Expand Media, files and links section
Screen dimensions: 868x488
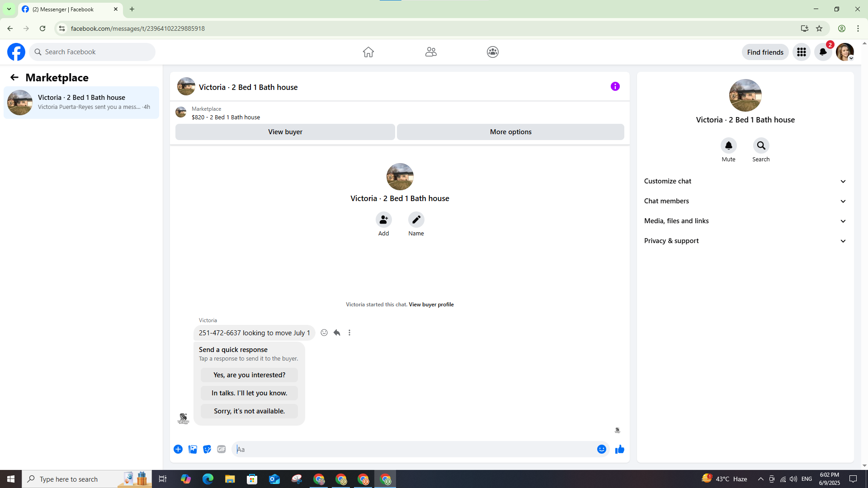coord(745,221)
